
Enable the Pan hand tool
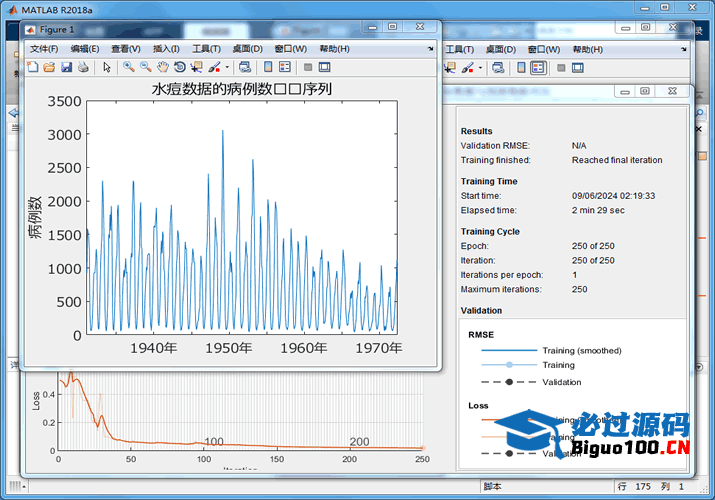(x=163, y=67)
